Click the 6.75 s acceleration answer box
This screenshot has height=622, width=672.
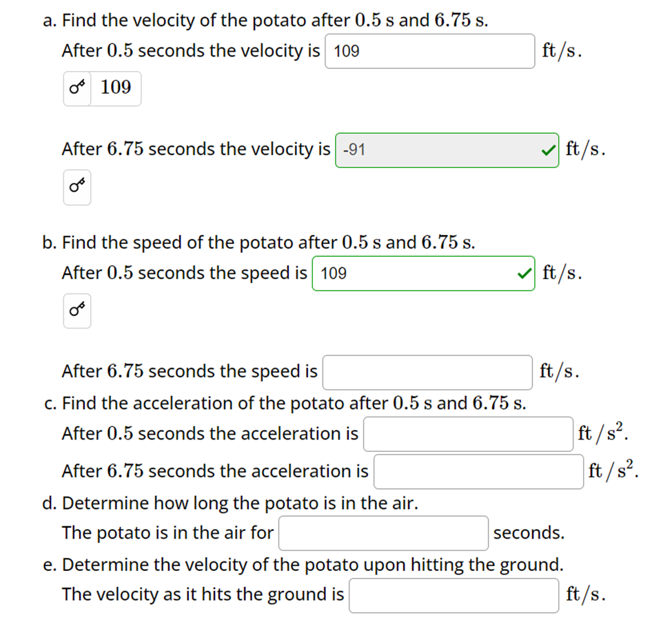click(x=478, y=470)
